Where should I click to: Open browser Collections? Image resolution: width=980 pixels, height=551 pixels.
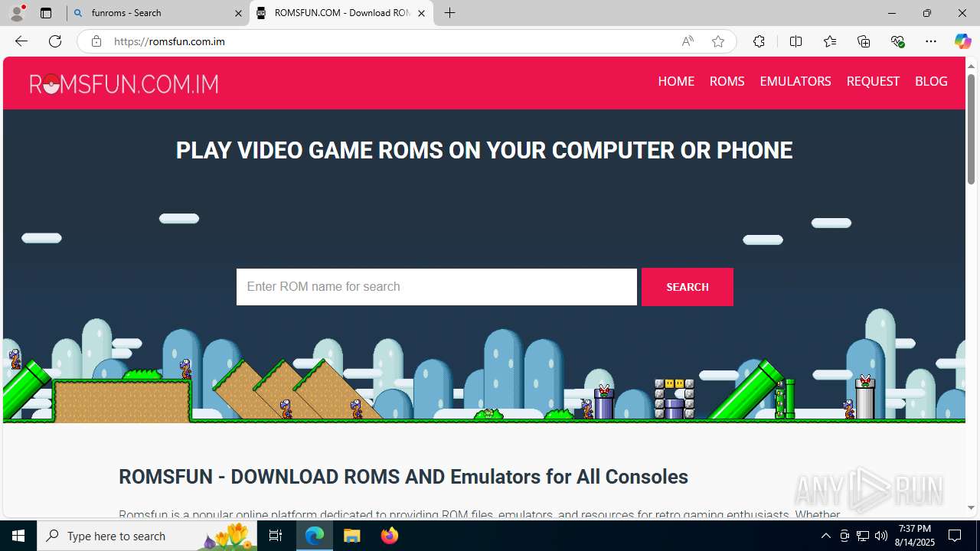864,41
